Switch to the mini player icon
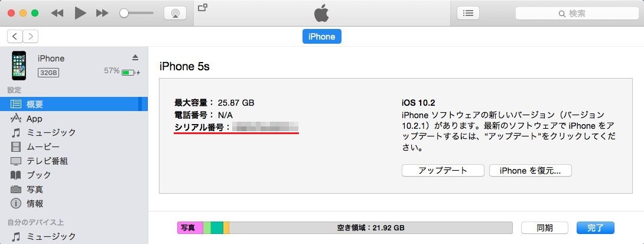644x244 pixels. pos(203,7)
